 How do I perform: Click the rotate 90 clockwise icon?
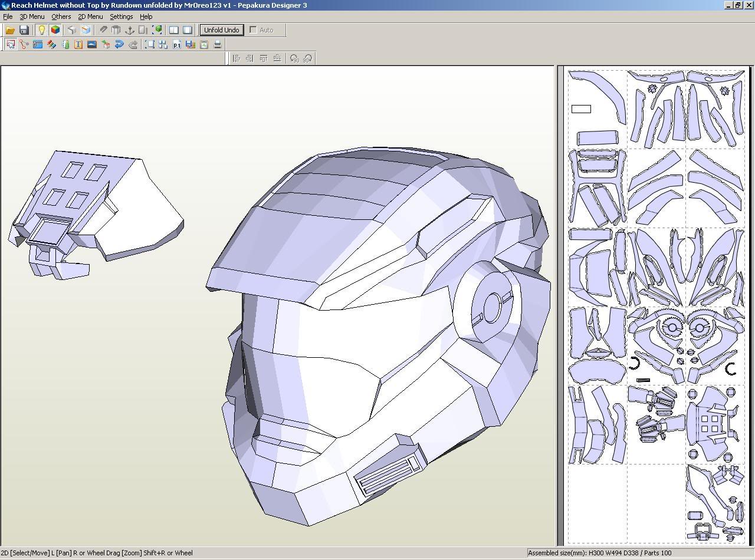(307, 58)
